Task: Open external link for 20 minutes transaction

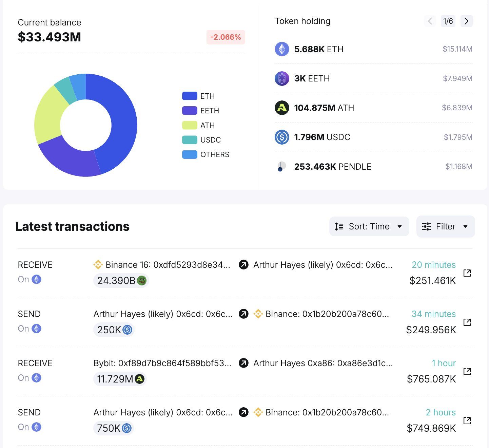Action: coord(467,273)
